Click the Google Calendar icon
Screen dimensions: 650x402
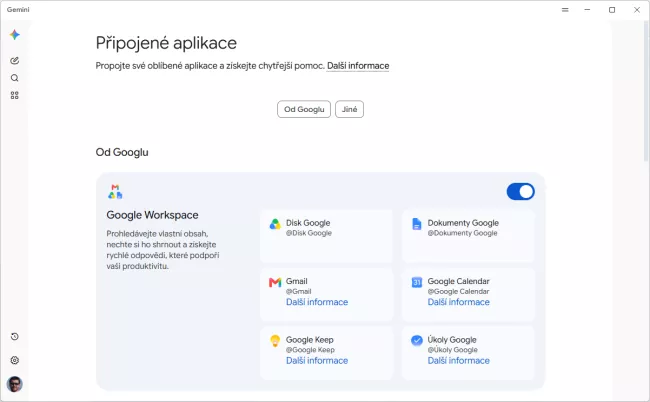(417, 282)
